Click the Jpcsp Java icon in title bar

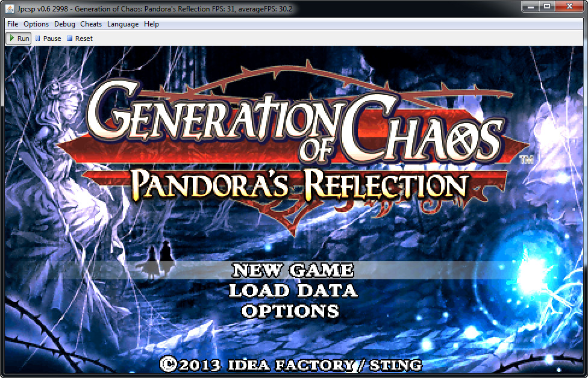[10, 8]
